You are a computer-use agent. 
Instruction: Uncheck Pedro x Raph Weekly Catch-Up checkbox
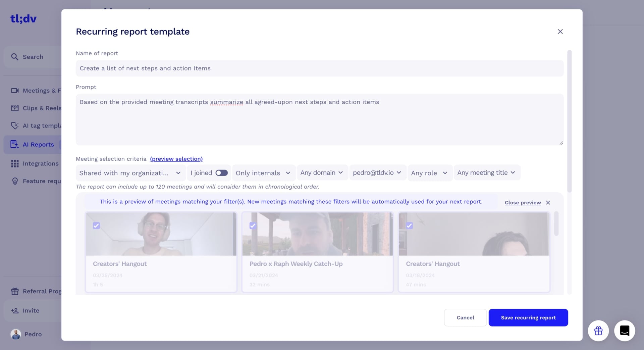click(253, 226)
